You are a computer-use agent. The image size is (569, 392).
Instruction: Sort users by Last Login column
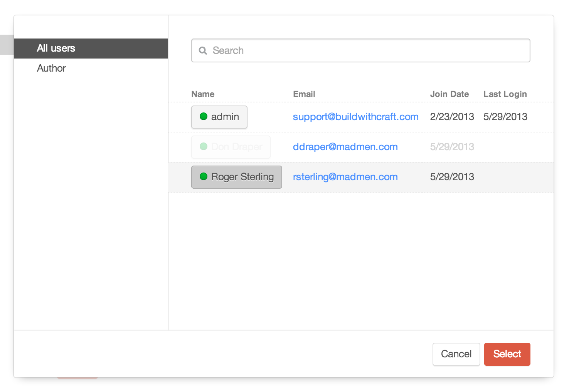pos(505,94)
